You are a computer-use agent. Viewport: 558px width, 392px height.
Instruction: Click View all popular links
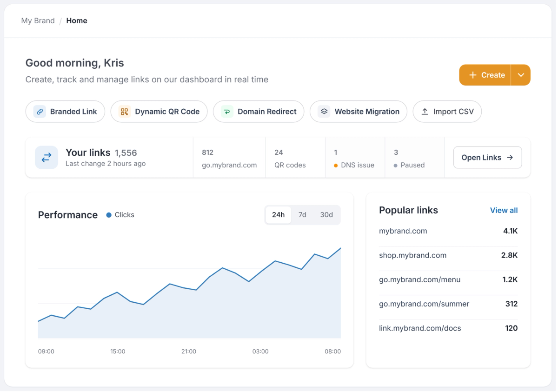pos(504,210)
